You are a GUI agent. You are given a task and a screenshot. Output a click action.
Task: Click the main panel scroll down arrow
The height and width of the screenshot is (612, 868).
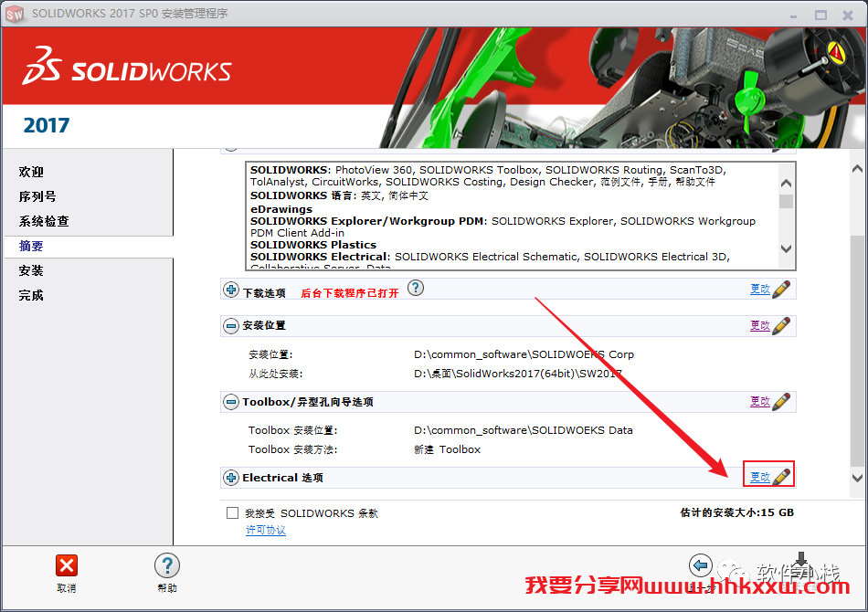coord(857,478)
